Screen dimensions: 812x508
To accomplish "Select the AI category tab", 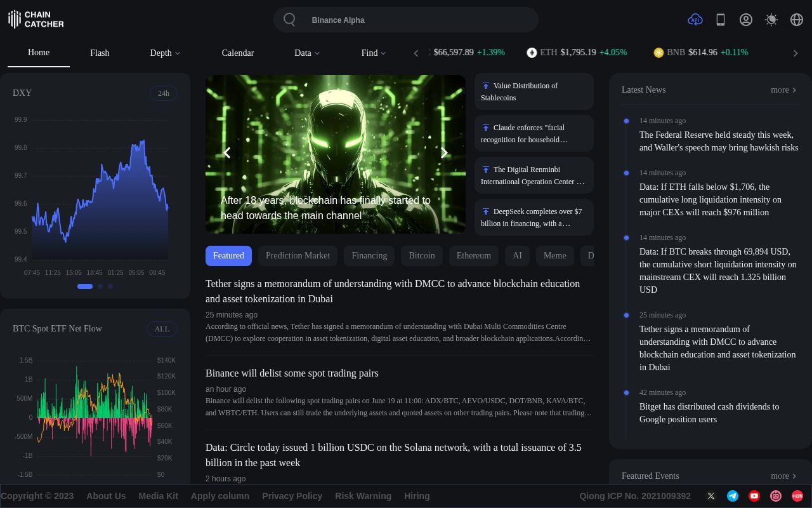I will 517,256.
